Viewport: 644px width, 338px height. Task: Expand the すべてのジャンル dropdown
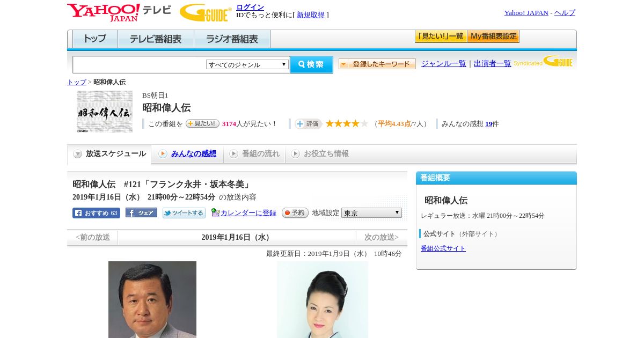247,64
